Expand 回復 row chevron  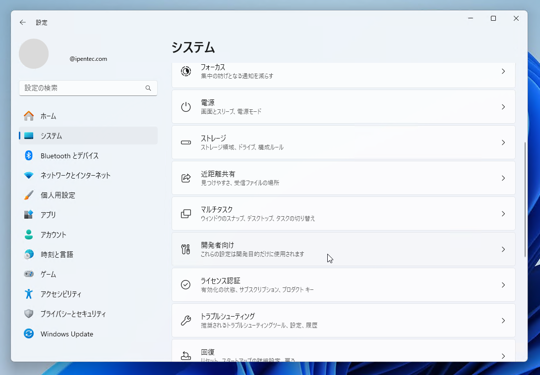pyautogui.click(x=503, y=356)
